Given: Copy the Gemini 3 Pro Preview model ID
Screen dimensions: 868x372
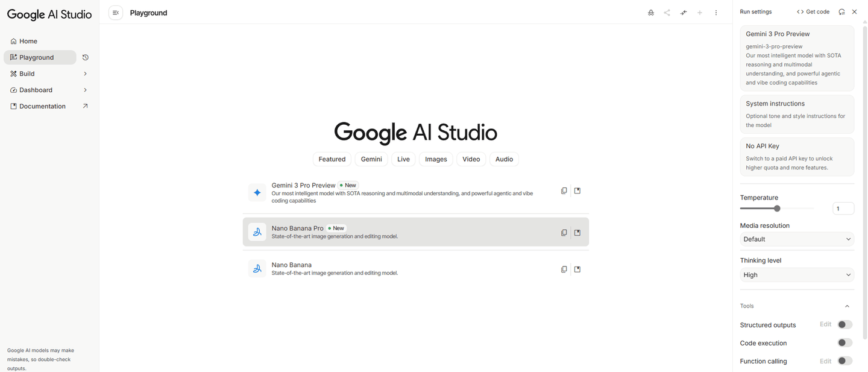Looking at the screenshot, I should pyautogui.click(x=564, y=191).
